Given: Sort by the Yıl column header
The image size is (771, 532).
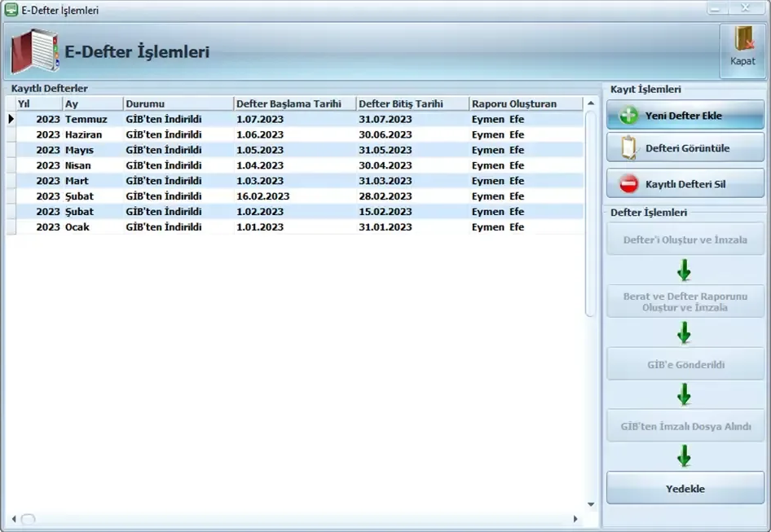Looking at the screenshot, I should (x=39, y=103).
